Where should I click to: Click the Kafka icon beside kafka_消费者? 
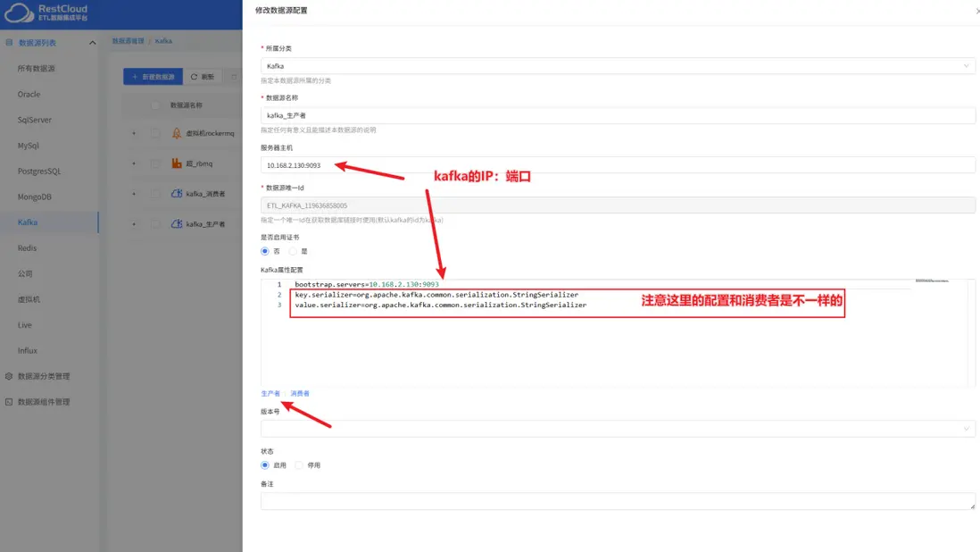pos(177,194)
